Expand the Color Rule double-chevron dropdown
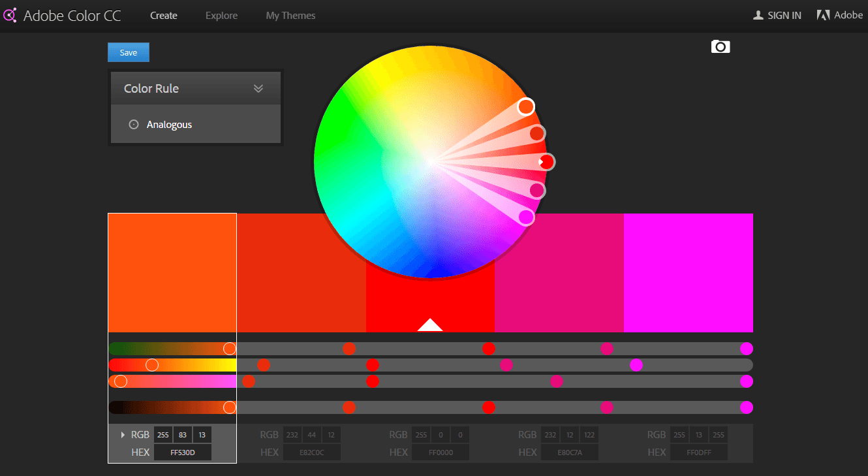The height and width of the screenshot is (476, 868). [x=258, y=89]
